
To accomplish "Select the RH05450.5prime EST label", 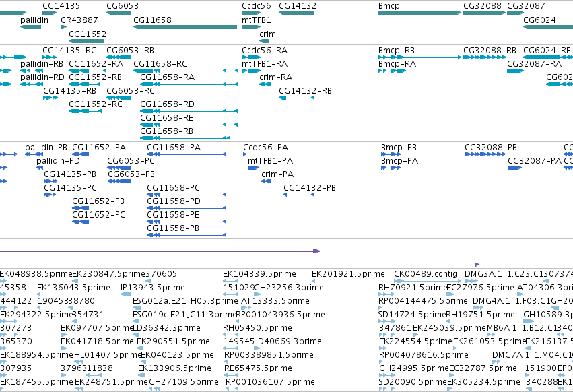I will 257,328.
